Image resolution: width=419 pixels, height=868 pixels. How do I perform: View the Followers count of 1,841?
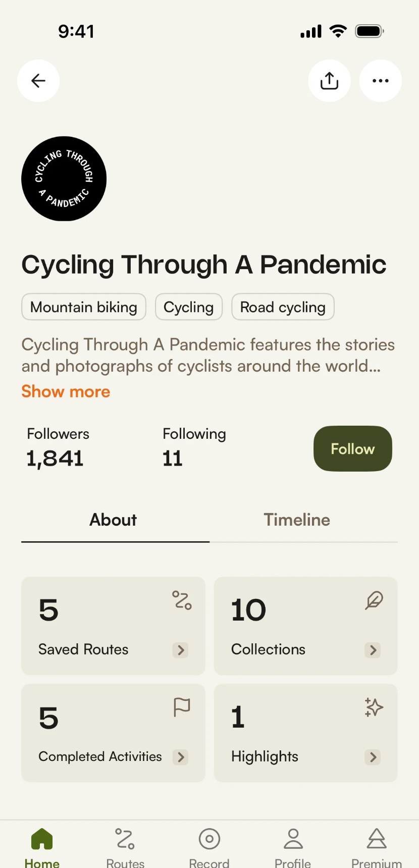55,458
